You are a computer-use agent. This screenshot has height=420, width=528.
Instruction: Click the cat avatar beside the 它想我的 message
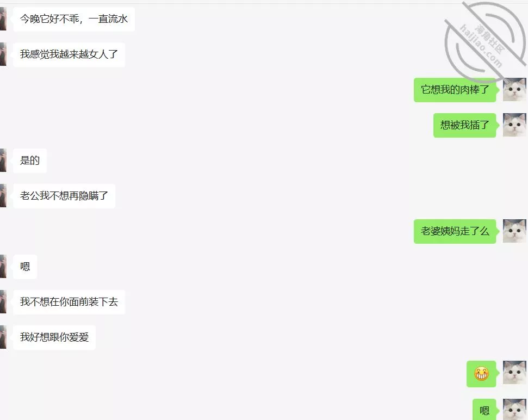point(514,90)
